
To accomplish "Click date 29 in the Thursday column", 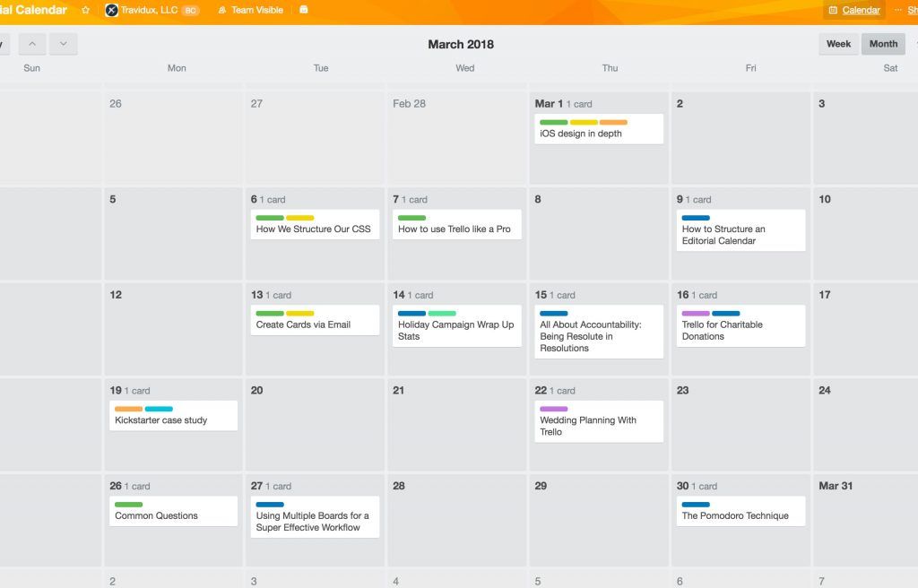I will click(541, 486).
